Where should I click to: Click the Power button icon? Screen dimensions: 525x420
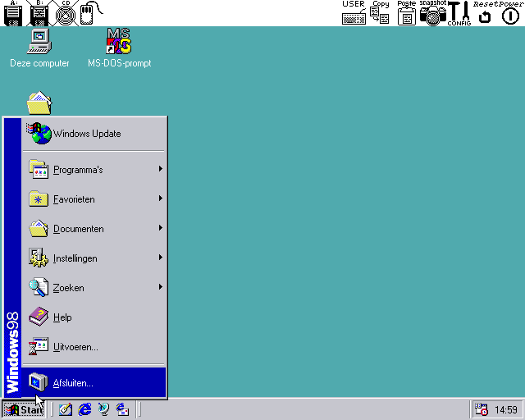(x=510, y=13)
